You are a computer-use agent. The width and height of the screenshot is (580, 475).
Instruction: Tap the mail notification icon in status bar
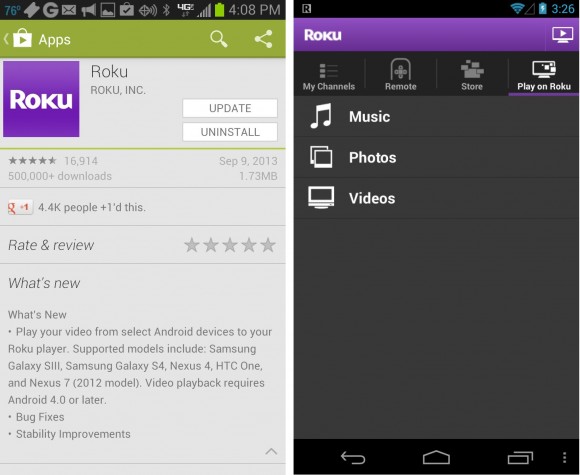point(69,10)
